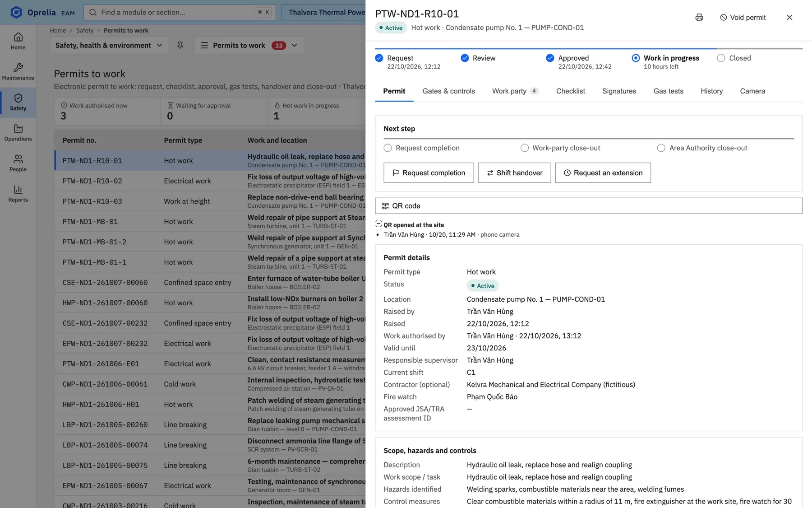This screenshot has width=812, height=508.
Task: Expand the Safety, health & environment dropdown
Action: pyautogui.click(x=109, y=45)
